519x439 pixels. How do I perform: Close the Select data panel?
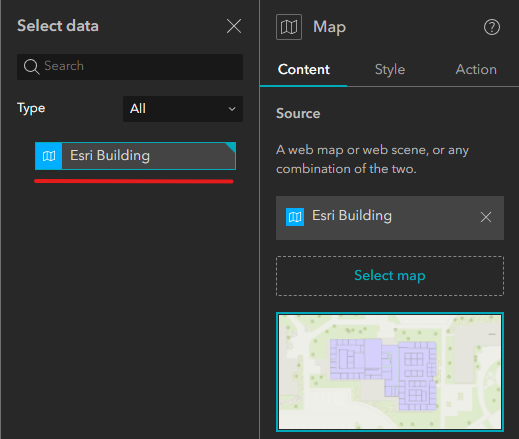[234, 26]
